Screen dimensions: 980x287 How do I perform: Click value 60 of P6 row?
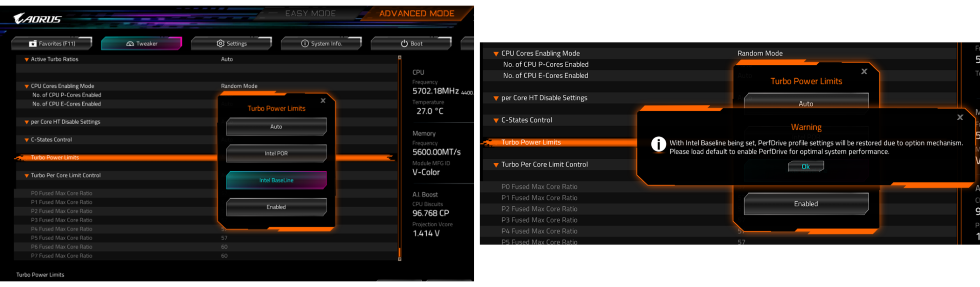point(224,247)
